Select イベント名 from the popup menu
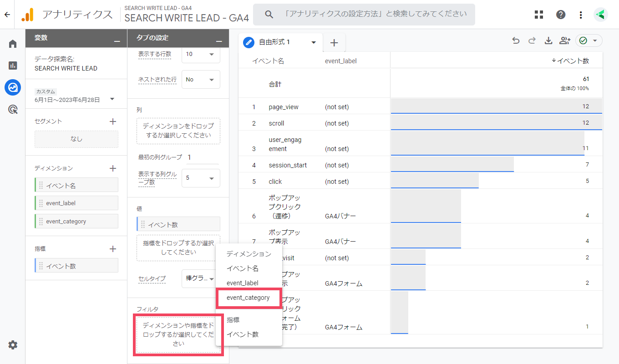The height and width of the screenshot is (364, 619). tap(243, 268)
